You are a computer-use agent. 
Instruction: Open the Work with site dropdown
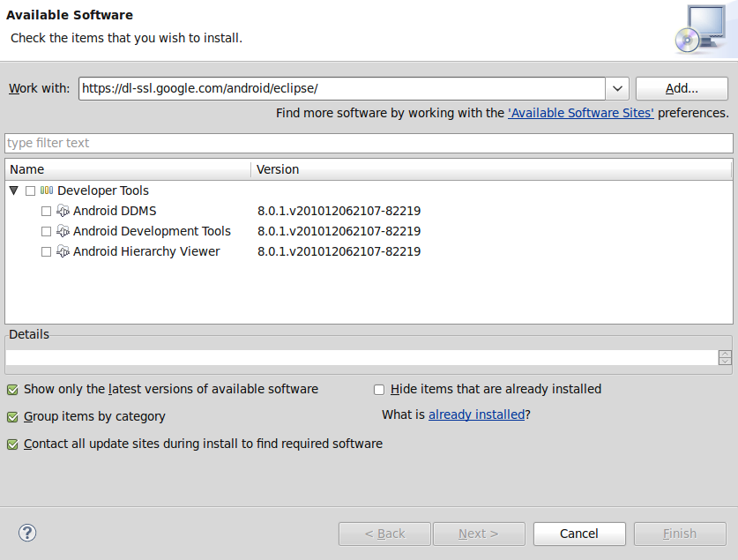coord(617,88)
